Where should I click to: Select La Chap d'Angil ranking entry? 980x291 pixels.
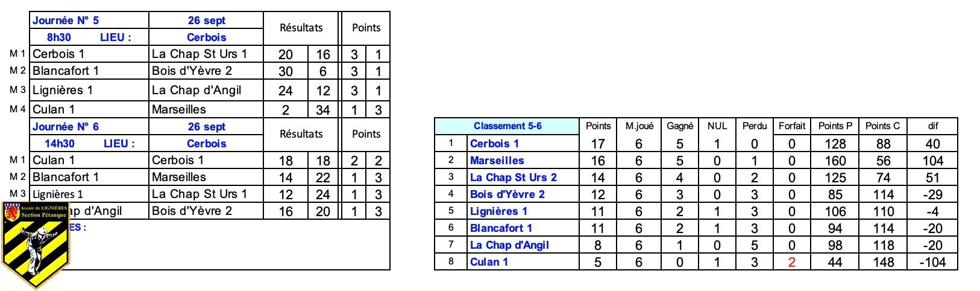[509, 245]
